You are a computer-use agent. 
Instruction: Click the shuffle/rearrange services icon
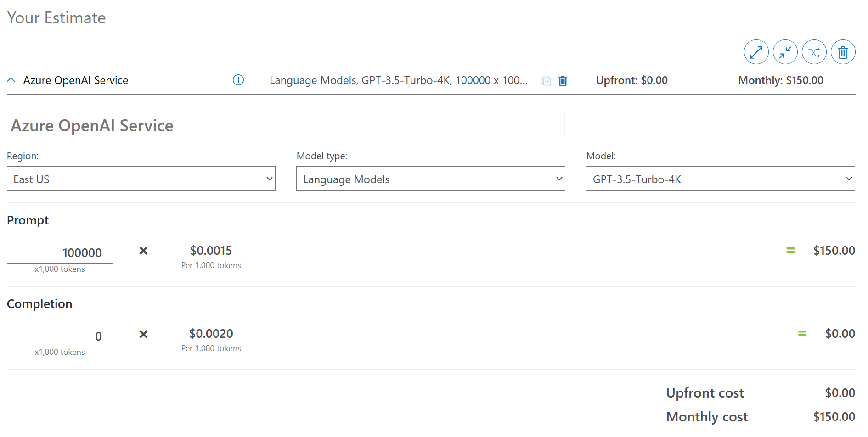tap(814, 52)
